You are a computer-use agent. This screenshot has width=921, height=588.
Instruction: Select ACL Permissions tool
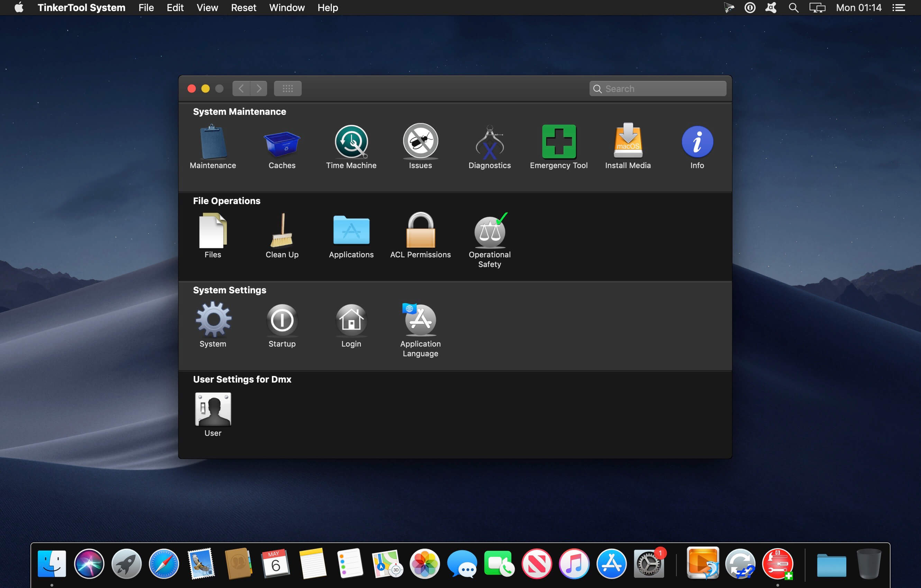click(x=420, y=235)
